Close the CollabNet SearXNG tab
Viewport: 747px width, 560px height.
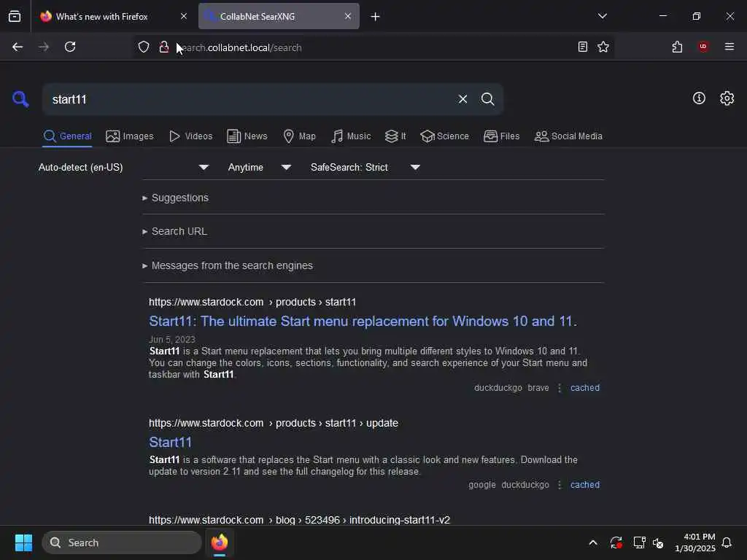point(348,16)
